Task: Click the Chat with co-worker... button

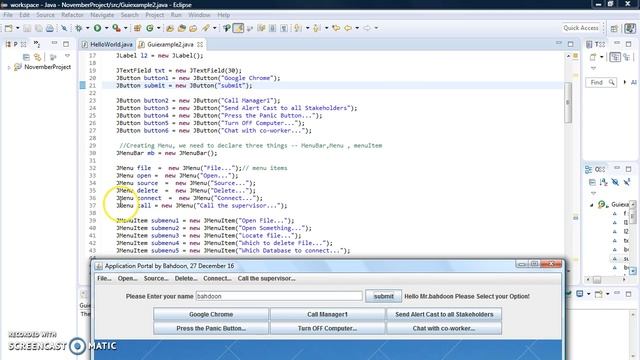Action: pyautogui.click(x=444, y=328)
